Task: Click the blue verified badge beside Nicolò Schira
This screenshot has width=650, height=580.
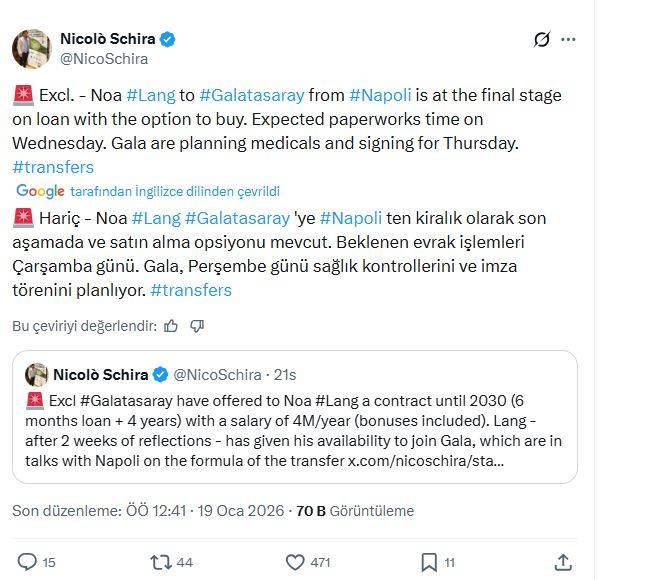Action: [x=168, y=39]
